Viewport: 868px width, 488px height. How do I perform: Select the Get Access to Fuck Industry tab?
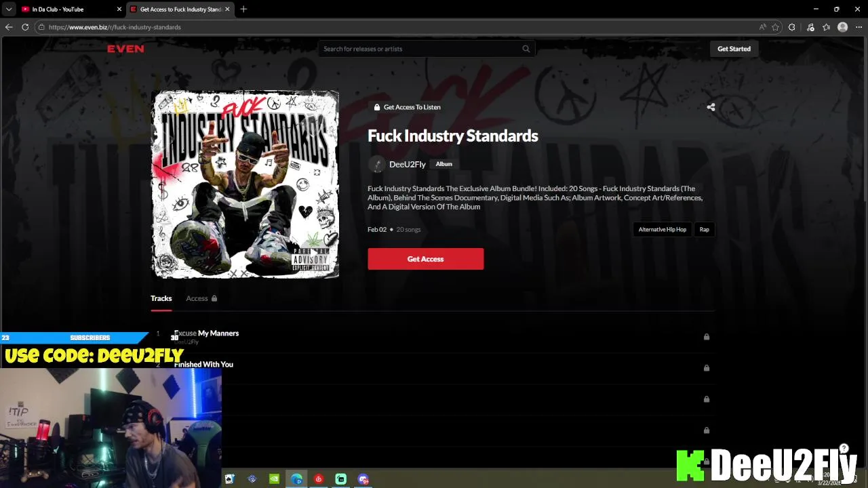[x=179, y=9]
